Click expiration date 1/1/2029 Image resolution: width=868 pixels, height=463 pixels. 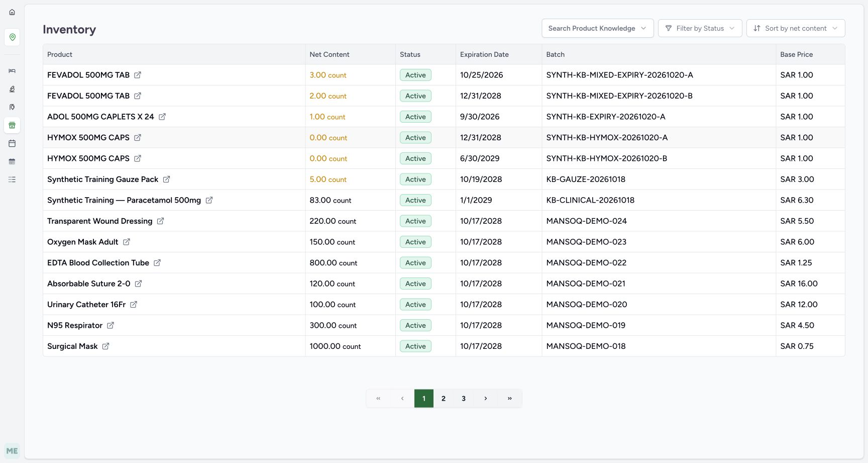[476, 200]
